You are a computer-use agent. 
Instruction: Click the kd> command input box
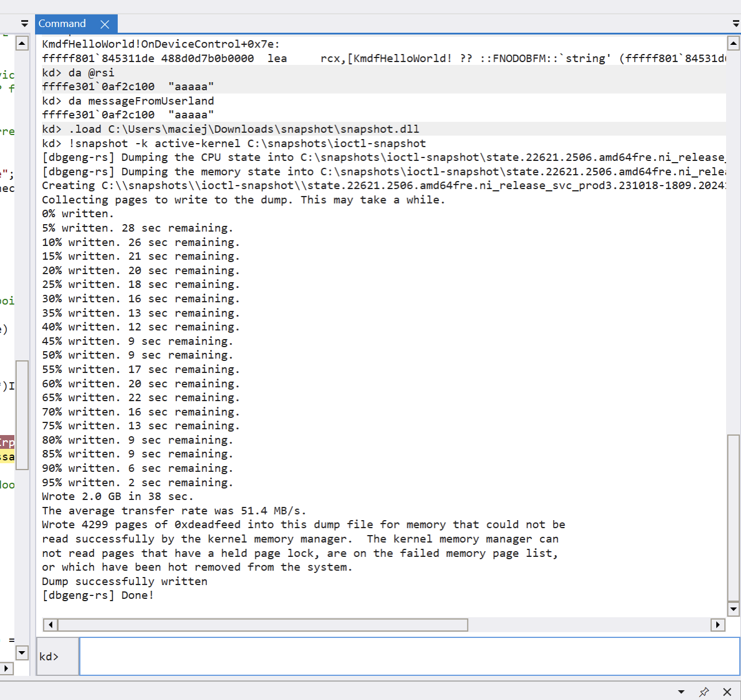[x=409, y=656]
